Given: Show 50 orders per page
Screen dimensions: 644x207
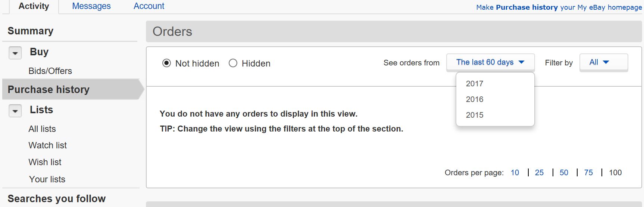Looking at the screenshot, I should [564, 173].
